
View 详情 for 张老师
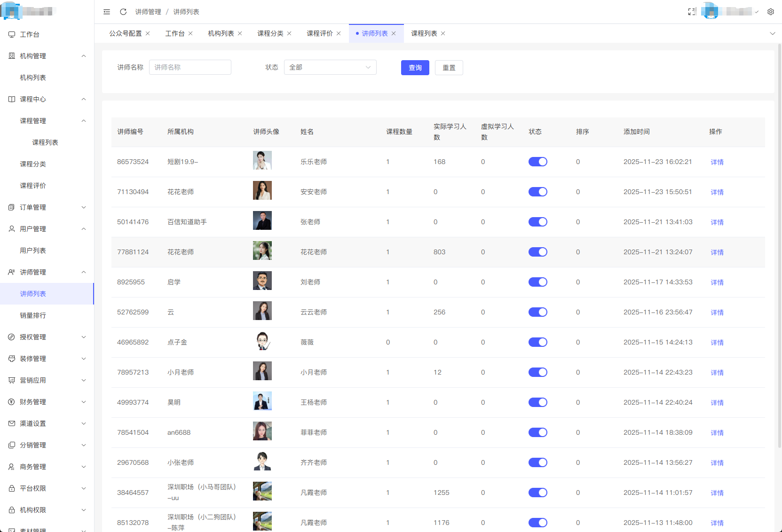(717, 222)
